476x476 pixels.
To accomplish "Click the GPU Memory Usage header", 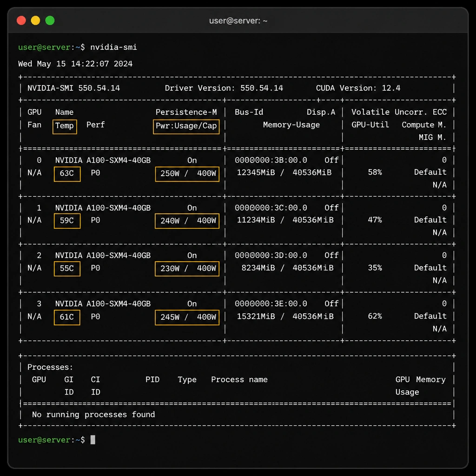I will tap(420, 386).
